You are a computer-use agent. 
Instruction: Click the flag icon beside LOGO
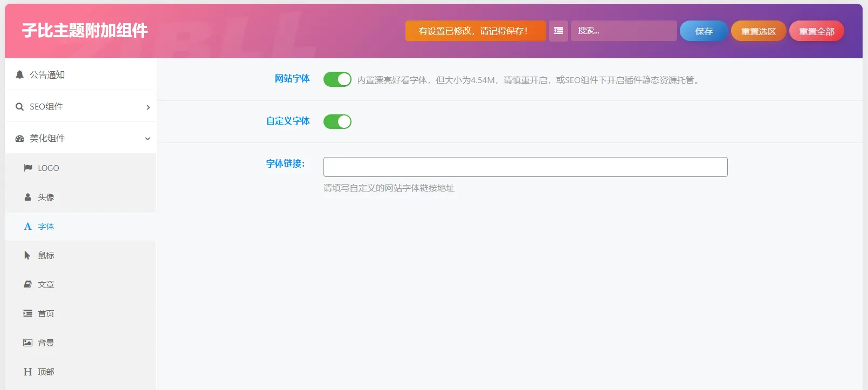[27, 168]
